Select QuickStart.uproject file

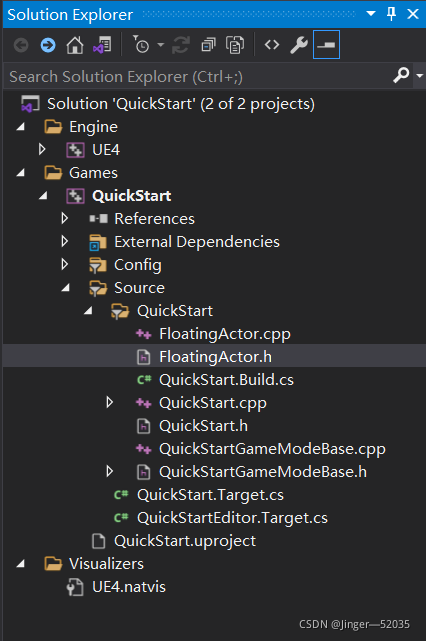tap(185, 541)
